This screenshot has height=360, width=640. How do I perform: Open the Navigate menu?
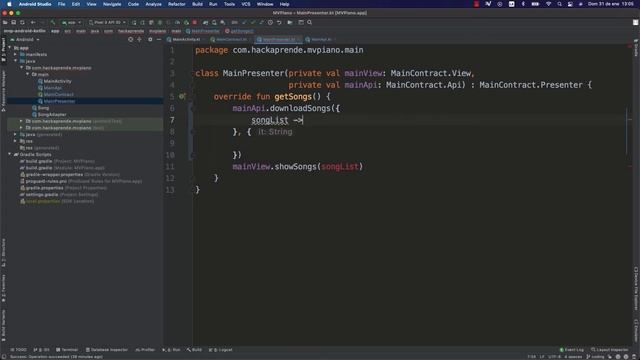pyautogui.click(x=112, y=4)
